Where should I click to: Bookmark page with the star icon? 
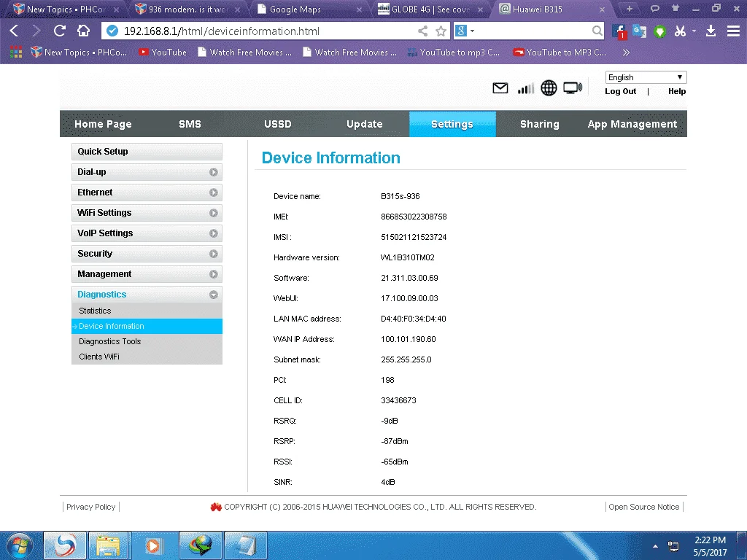pos(441,31)
